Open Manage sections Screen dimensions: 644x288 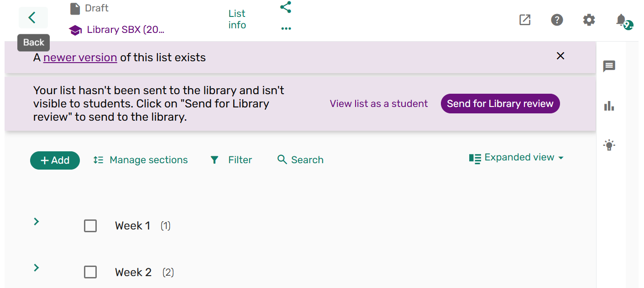pyautogui.click(x=140, y=160)
